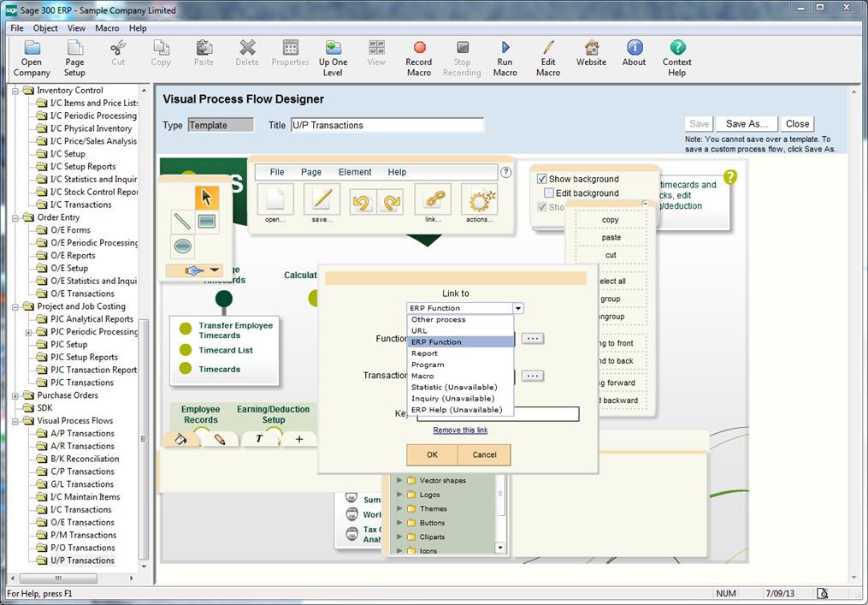Open the Edit Macro pencil tool
The image size is (868, 605).
point(548,58)
